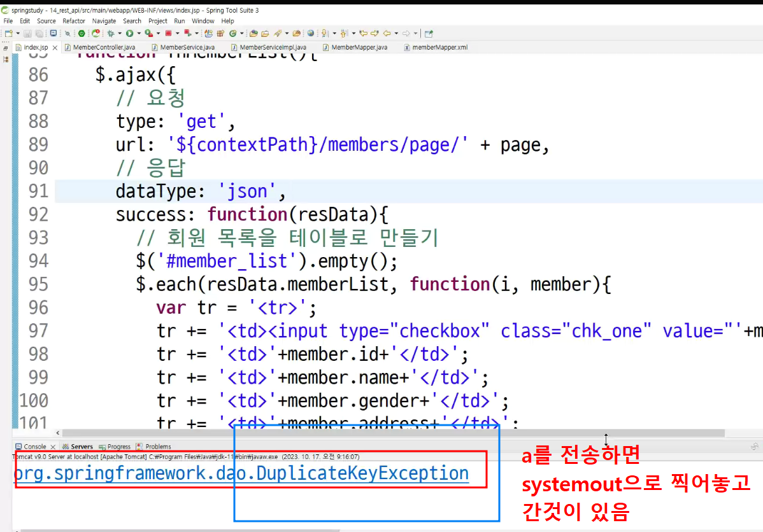This screenshot has width=763, height=532.
Task: Click the Previous Annotation toolbar icon
Action: point(344,34)
